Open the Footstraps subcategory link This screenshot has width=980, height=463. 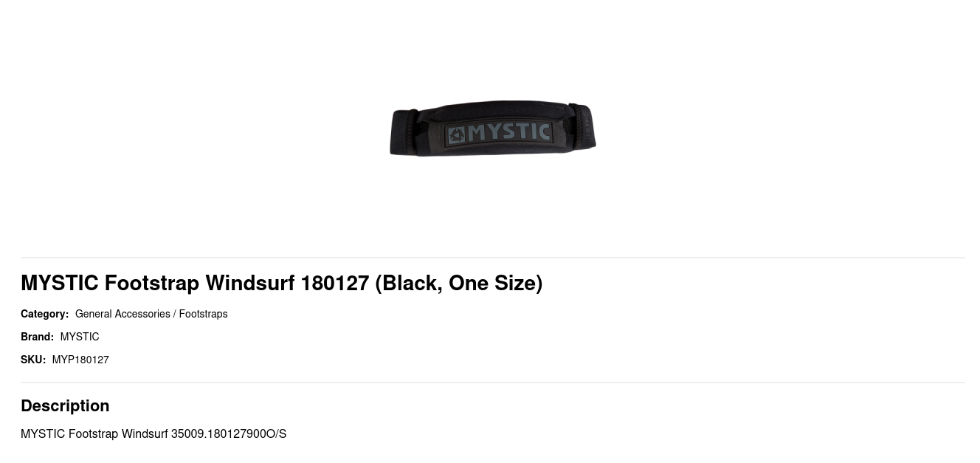pyautogui.click(x=203, y=314)
